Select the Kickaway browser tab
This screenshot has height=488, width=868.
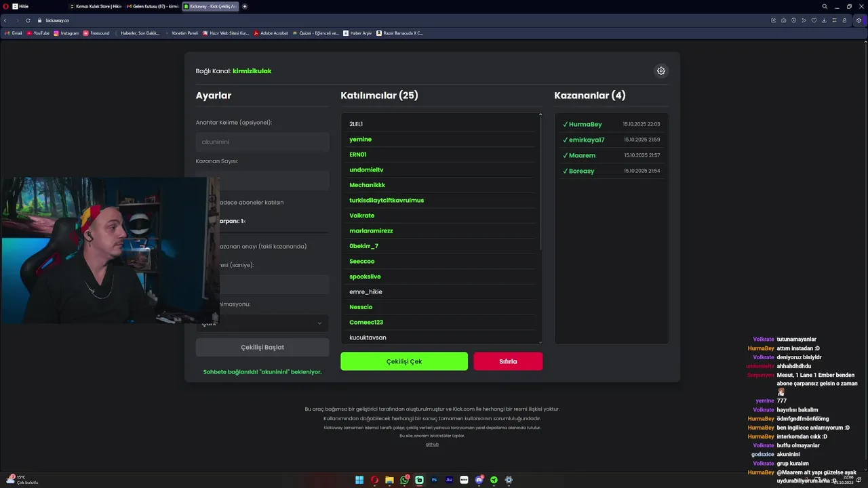tap(210, 6)
